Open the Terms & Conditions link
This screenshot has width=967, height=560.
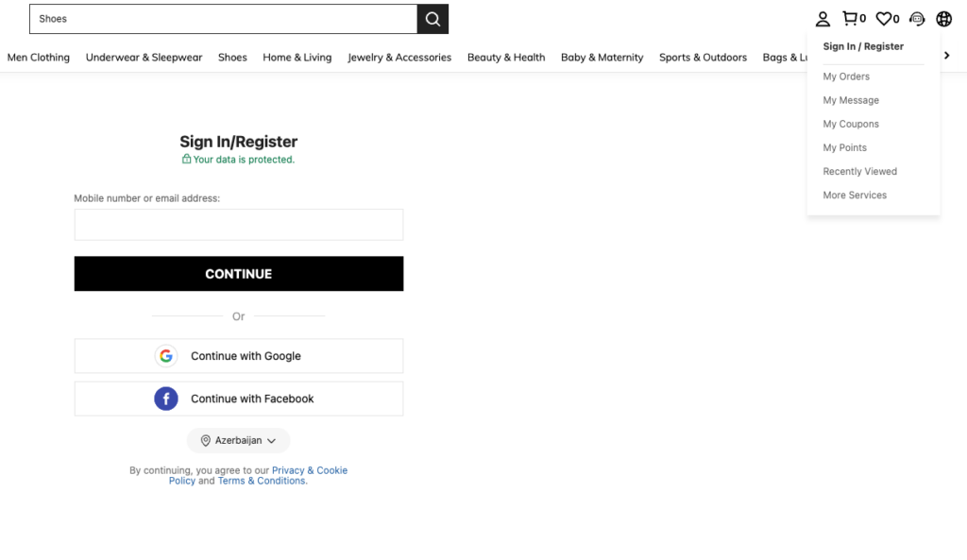(x=262, y=481)
